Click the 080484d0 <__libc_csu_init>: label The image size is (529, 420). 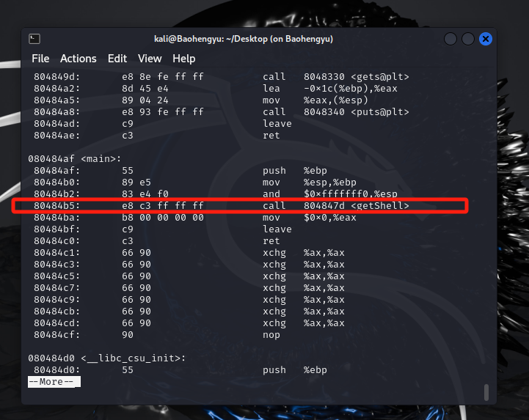[107, 358]
